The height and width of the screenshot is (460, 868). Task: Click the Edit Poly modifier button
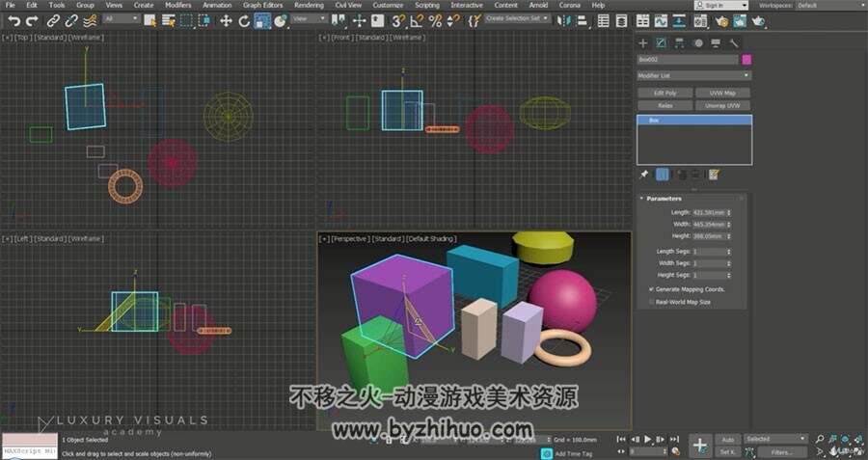click(x=665, y=93)
